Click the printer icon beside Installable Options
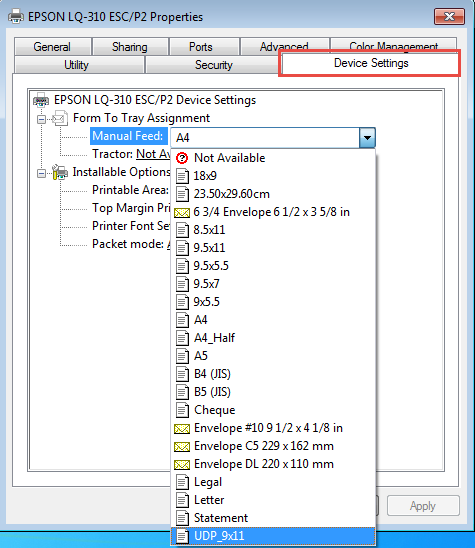 coord(60,172)
